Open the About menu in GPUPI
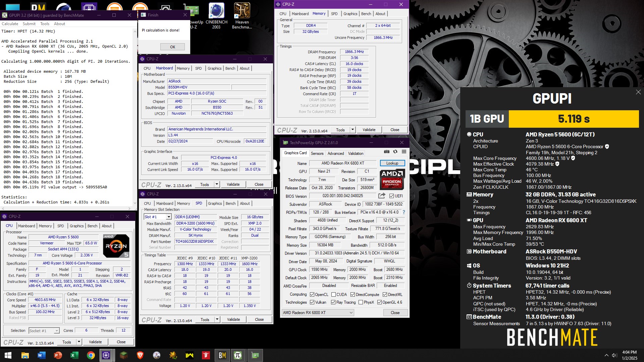 click(x=59, y=24)
